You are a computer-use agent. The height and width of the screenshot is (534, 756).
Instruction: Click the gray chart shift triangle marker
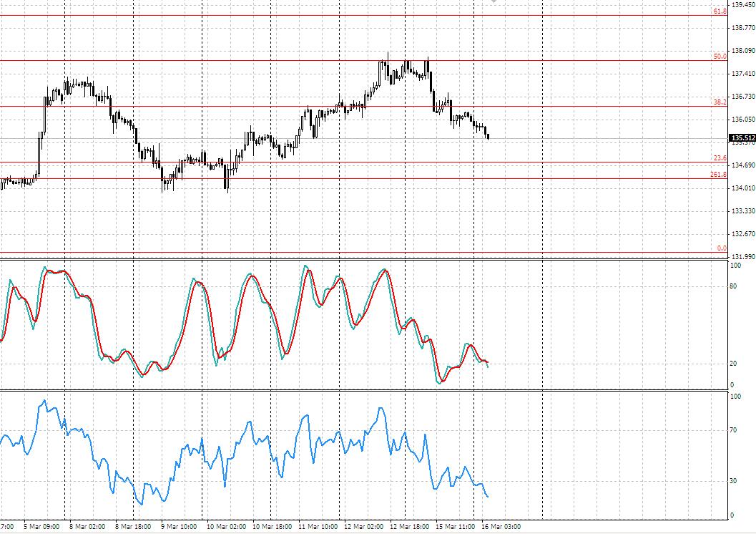(493, 2)
